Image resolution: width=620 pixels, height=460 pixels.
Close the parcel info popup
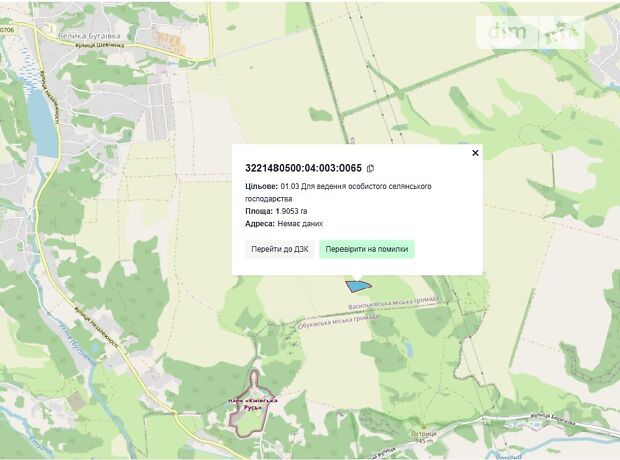click(475, 153)
